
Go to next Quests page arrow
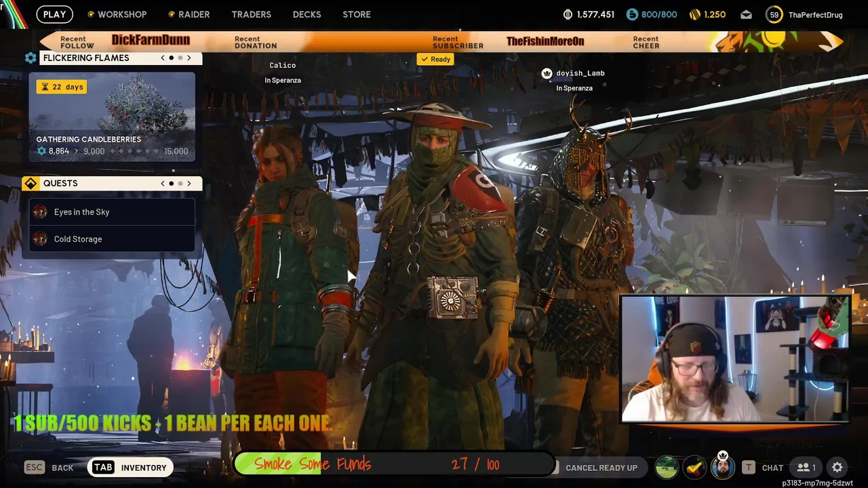pyautogui.click(x=189, y=183)
